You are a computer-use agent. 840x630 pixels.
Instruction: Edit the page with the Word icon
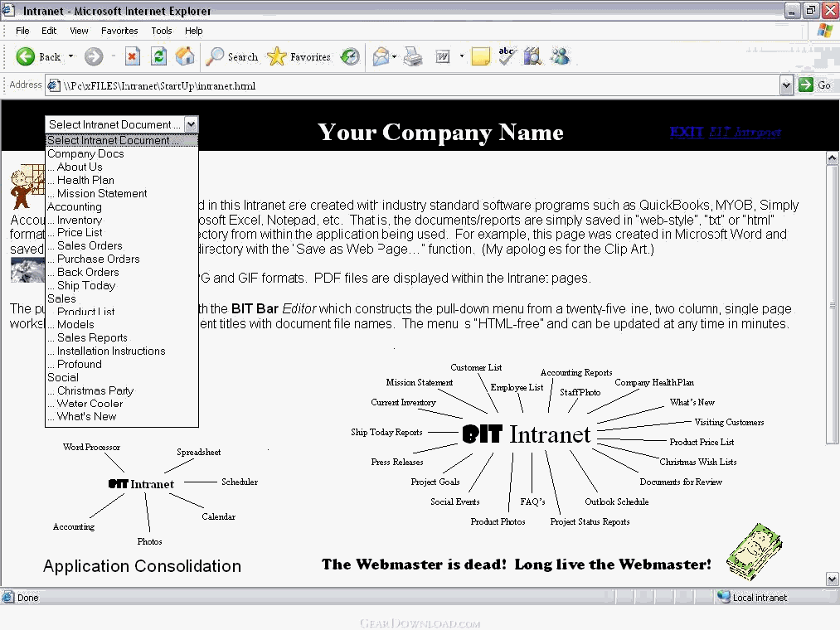pyautogui.click(x=443, y=56)
